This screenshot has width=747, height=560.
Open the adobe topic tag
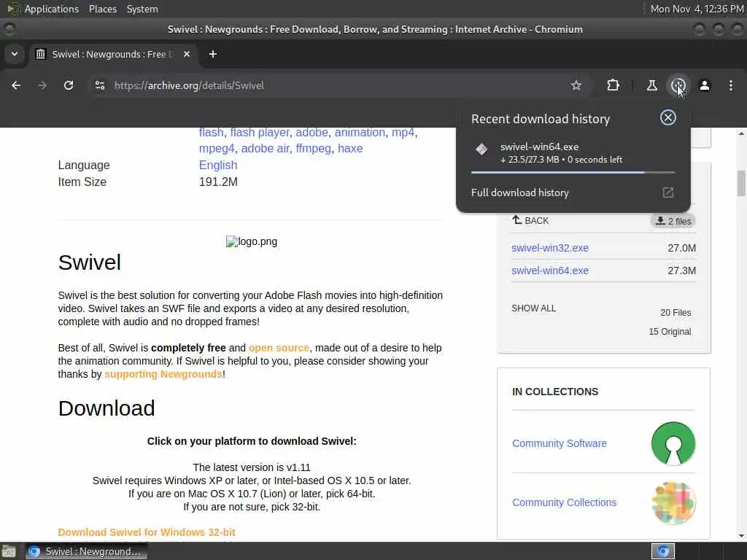coord(311,133)
